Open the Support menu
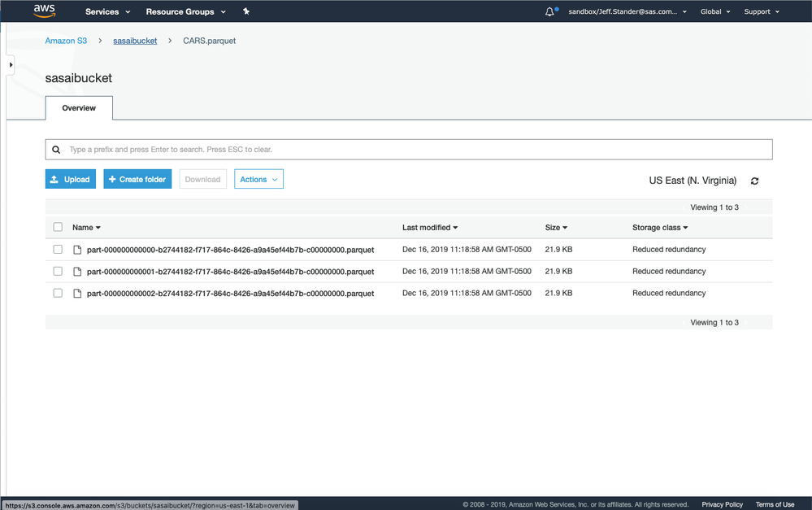The height and width of the screenshot is (510, 812). point(762,12)
